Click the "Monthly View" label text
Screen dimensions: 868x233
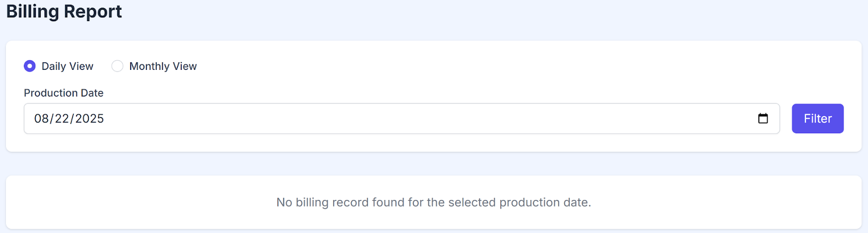pyautogui.click(x=163, y=66)
